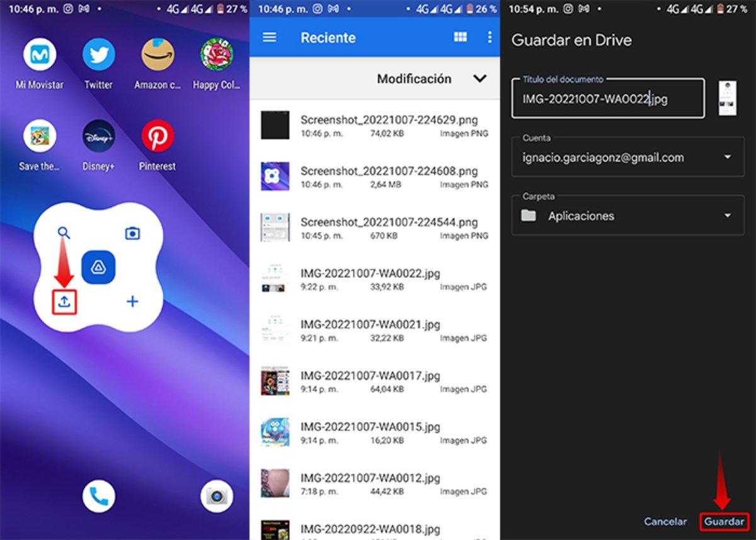This screenshot has width=756, height=540.
Task: Select IMG-20221007-WA0012.jpg file
Action: pos(374,483)
